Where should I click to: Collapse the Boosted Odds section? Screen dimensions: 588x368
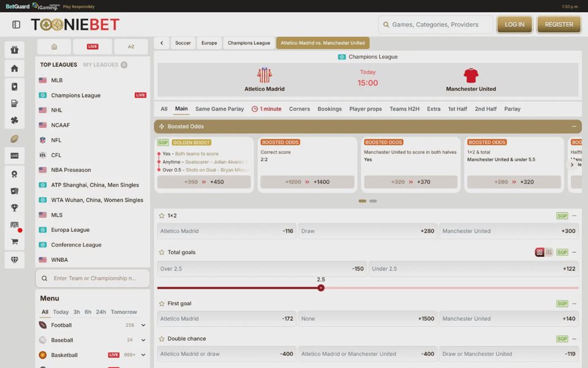[x=574, y=126]
